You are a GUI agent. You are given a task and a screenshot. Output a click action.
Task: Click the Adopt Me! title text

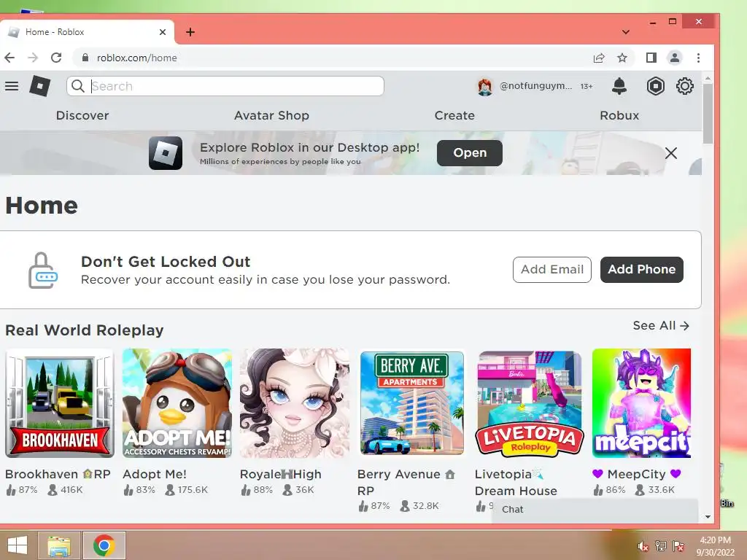pos(155,474)
